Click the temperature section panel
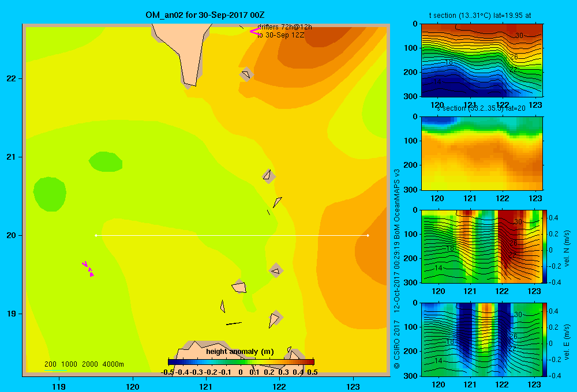 (x=482, y=61)
